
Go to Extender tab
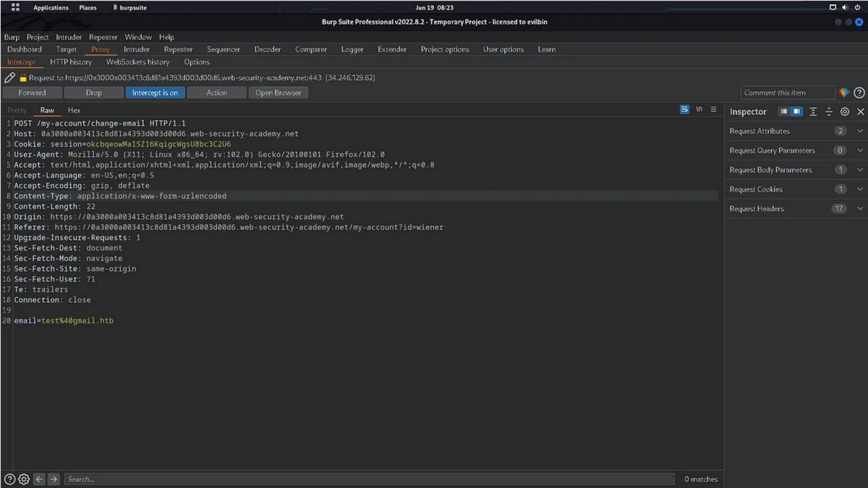click(392, 49)
